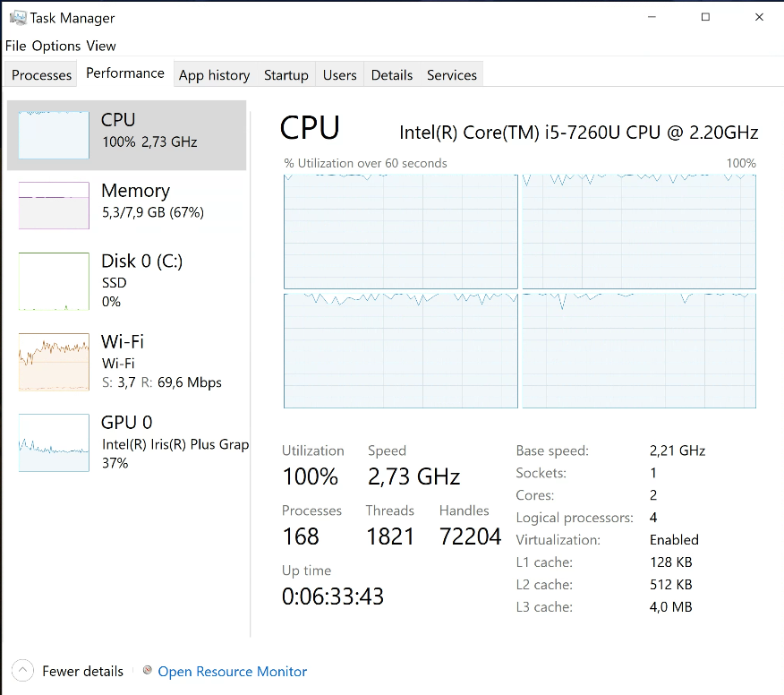Switch to the Processes tab
The height and width of the screenshot is (695, 784).
(42, 75)
